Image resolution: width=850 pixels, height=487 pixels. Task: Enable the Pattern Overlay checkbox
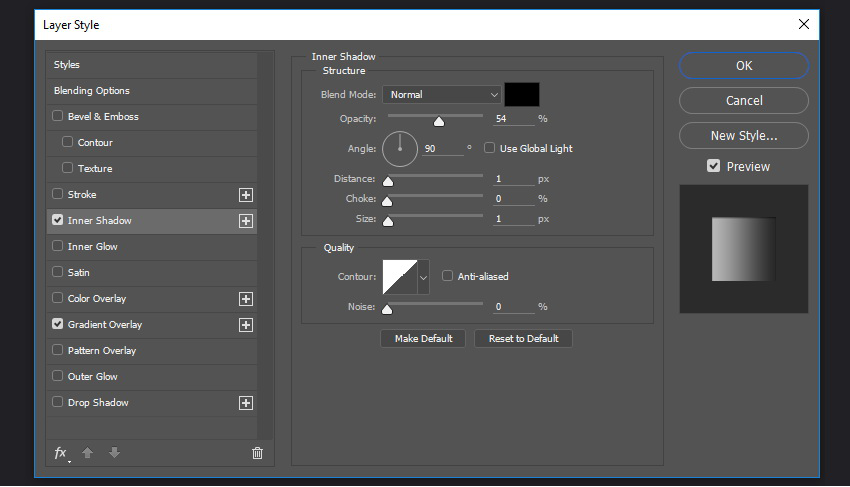point(57,350)
